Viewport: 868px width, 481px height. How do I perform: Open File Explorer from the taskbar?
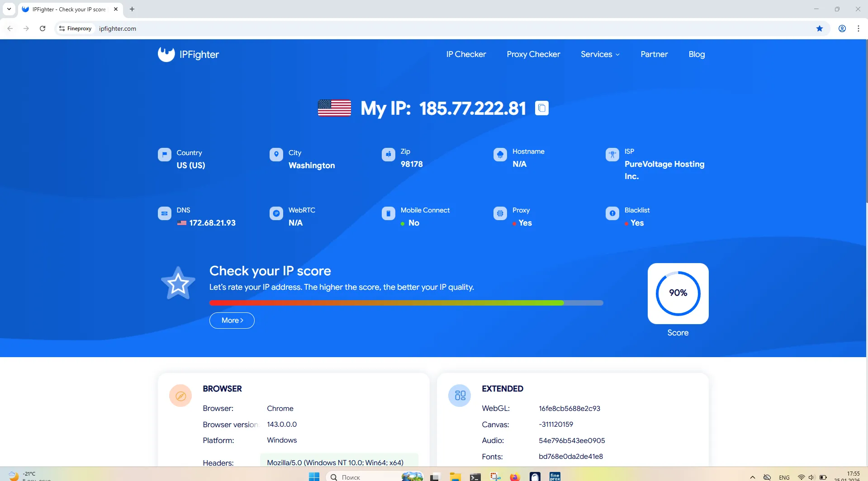tap(455, 476)
